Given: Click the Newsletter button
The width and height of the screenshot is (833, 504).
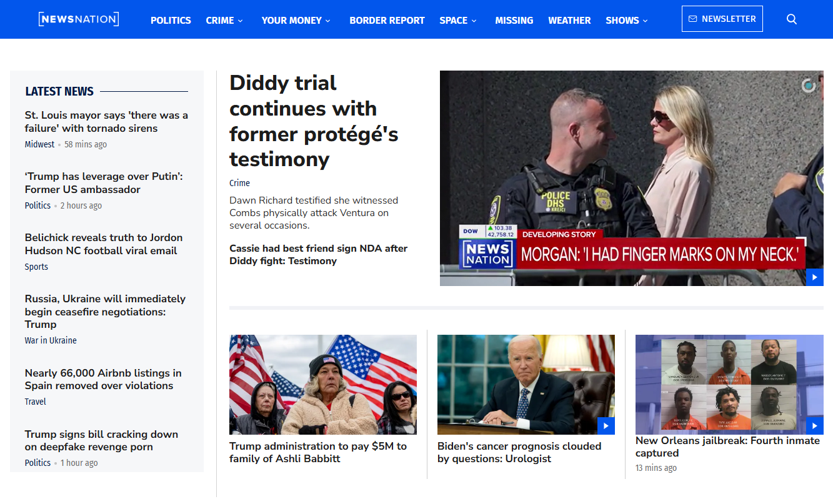Looking at the screenshot, I should tap(722, 19).
